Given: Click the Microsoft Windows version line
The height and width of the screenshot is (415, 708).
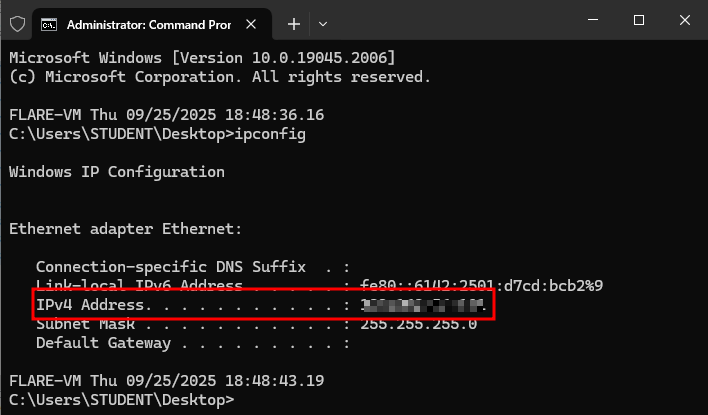Looking at the screenshot, I should (x=201, y=57).
